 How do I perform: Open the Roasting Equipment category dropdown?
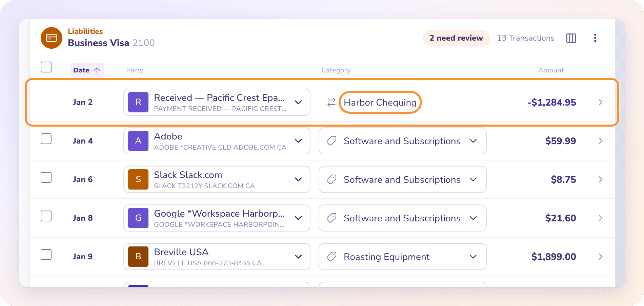[403, 257]
